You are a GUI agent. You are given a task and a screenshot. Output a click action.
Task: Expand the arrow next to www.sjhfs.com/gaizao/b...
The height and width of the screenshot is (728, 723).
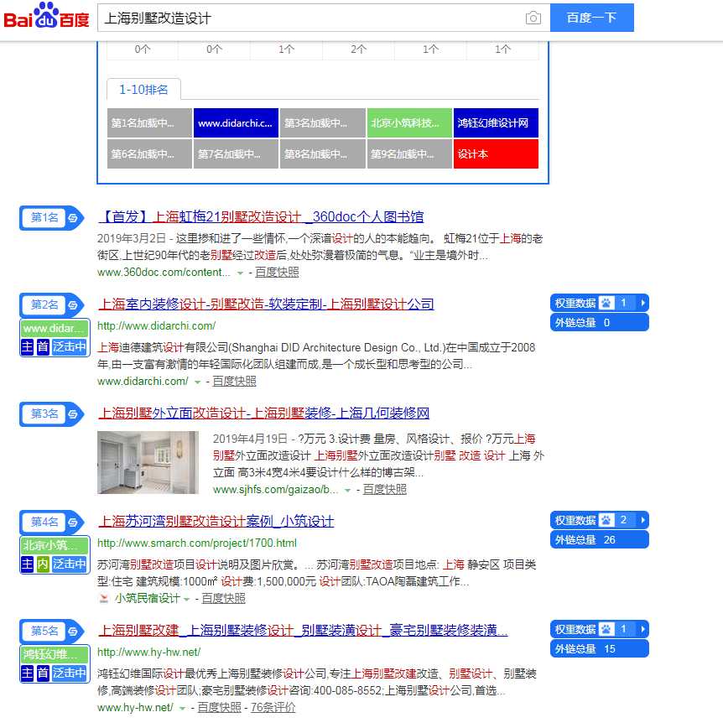pyautogui.click(x=347, y=491)
